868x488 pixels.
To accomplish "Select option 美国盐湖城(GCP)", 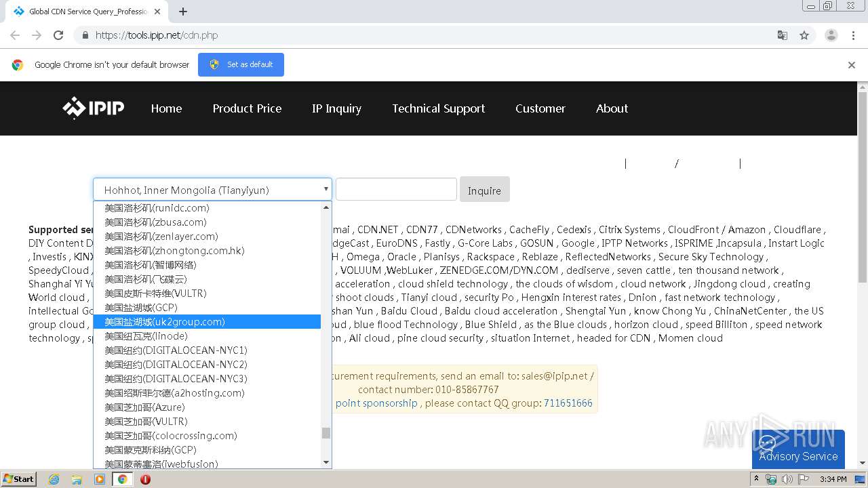I will [x=207, y=308].
